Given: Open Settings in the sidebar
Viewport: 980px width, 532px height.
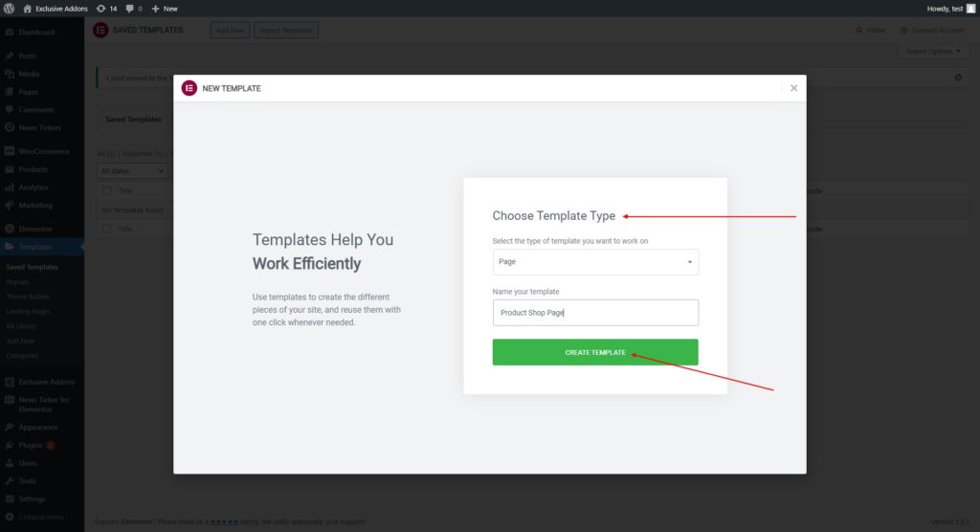Looking at the screenshot, I should pos(32,499).
